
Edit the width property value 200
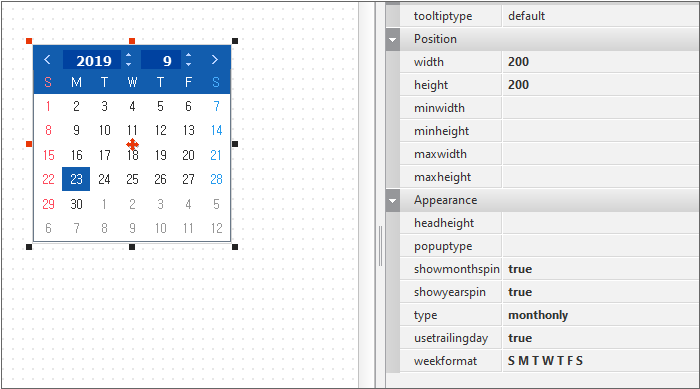pos(601,62)
